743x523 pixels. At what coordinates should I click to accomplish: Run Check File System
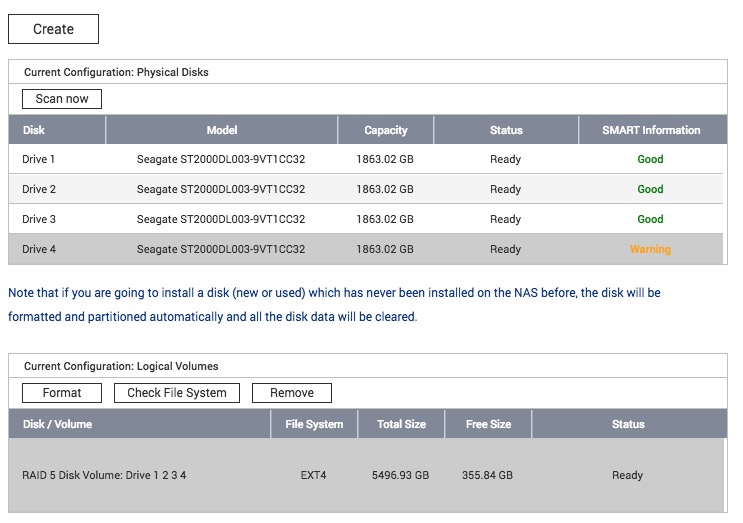coord(177,393)
